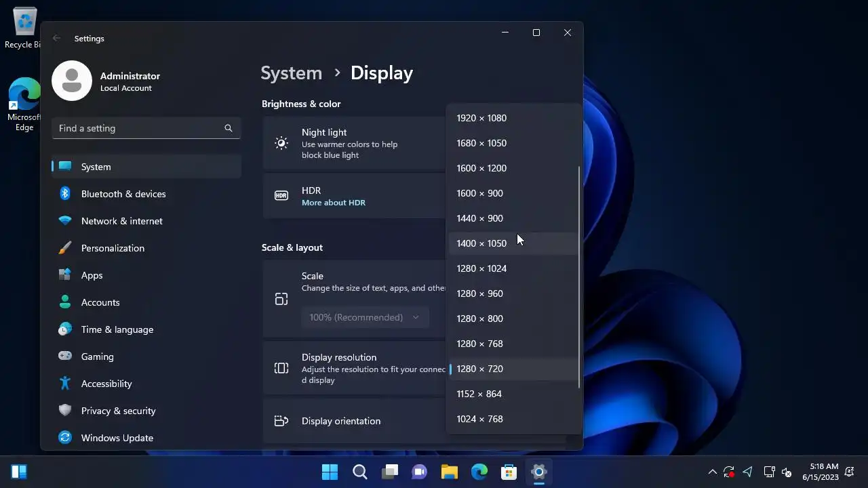This screenshot has height=488, width=868.
Task: Launch Edge from the taskbar
Action: click(479, 472)
